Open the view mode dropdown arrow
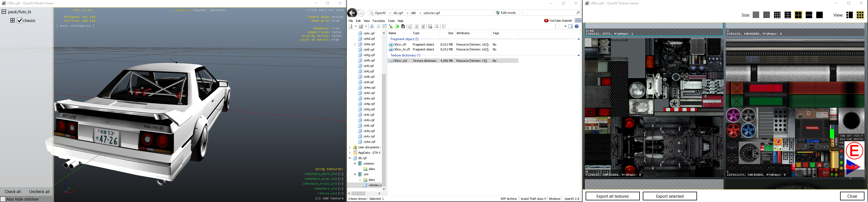Screen dimensions: 868x202 tap(565, 26)
